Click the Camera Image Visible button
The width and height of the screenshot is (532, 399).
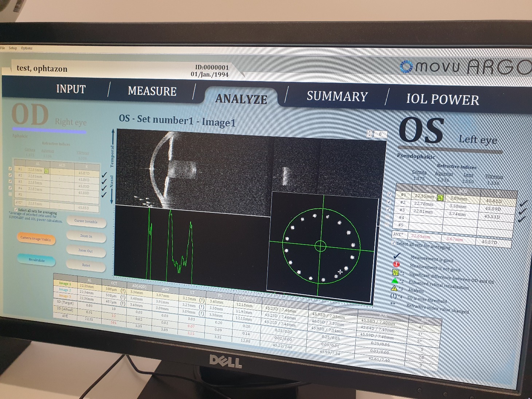coord(36,239)
